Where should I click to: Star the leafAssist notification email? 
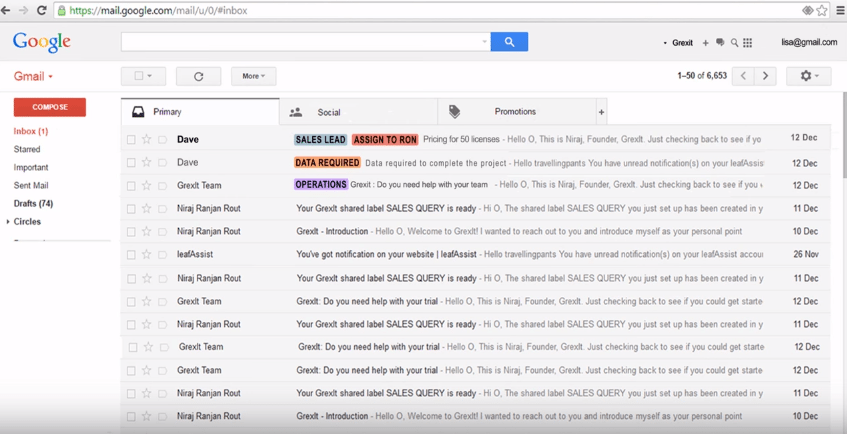[x=146, y=254]
